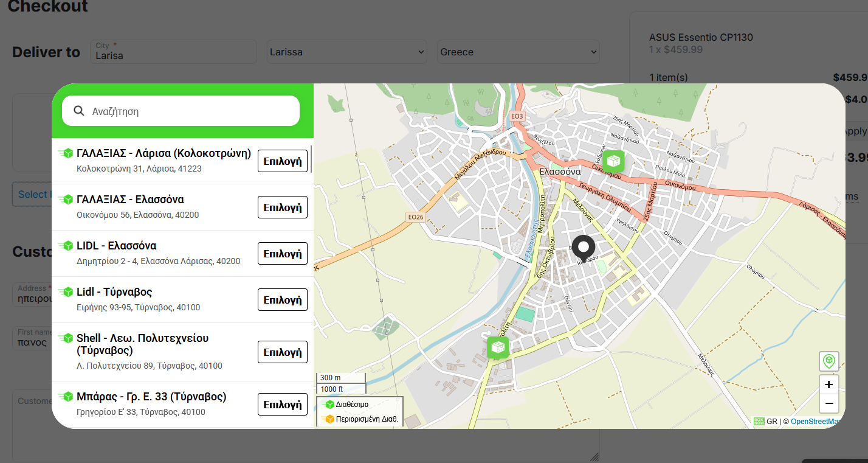
Task: Click the address Γρηγορίου Ε' 33, Τύρναβος, 40100
Action: click(x=141, y=412)
